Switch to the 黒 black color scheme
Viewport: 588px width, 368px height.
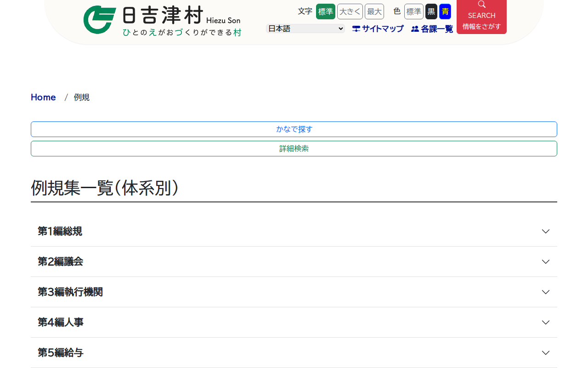tap(431, 11)
